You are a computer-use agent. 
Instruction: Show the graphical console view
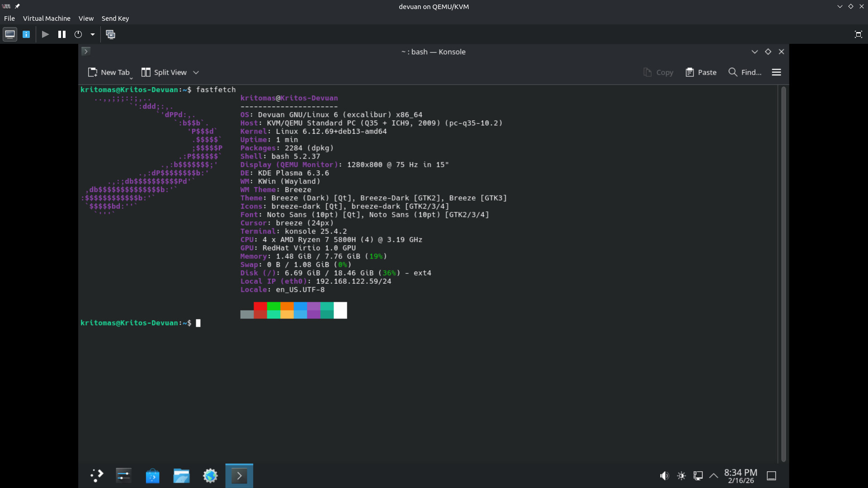click(x=10, y=34)
